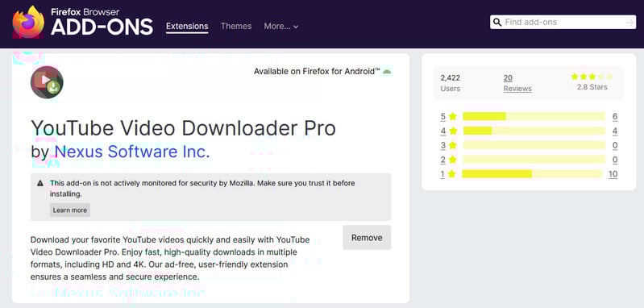The width and height of the screenshot is (644, 308).
Task: Click the Android robot icon
Action: [x=387, y=72]
